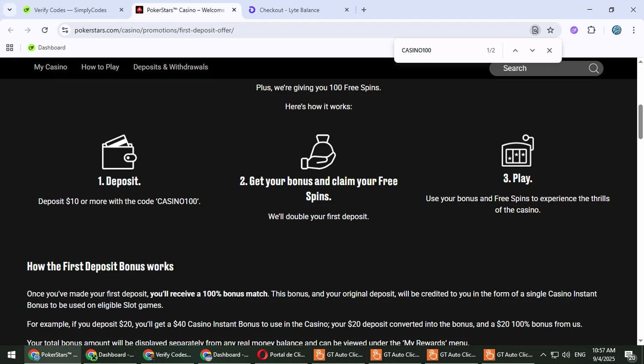Click the 'Here's how it works:' text
644x364 pixels.
point(319,107)
